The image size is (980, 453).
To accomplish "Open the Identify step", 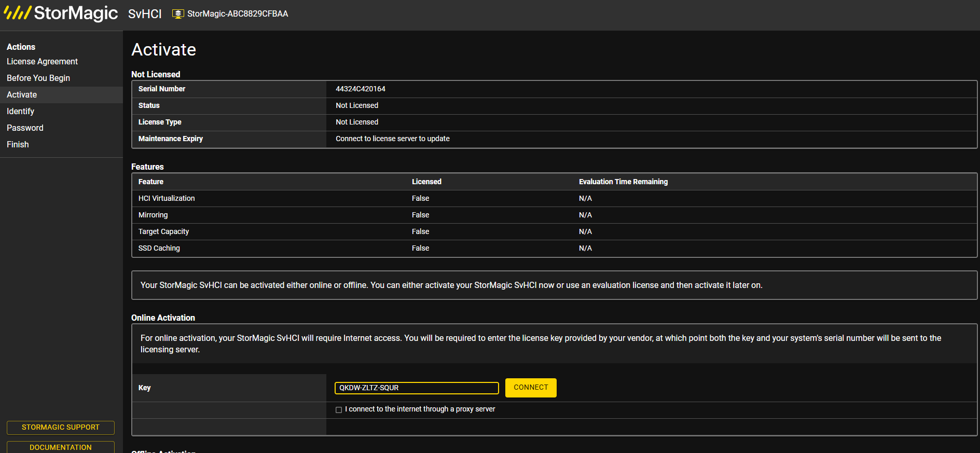I will 20,111.
